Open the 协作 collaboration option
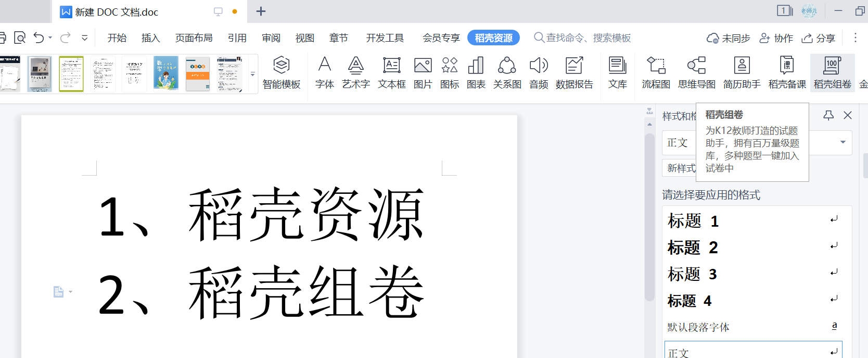Image resolution: width=868 pixels, height=358 pixels. (x=776, y=38)
